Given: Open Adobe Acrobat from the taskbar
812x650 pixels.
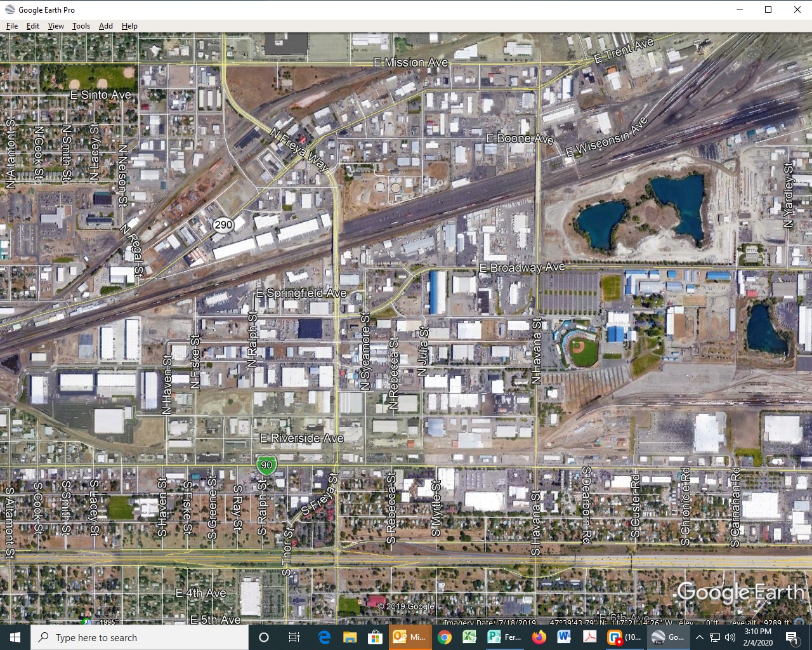Looking at the screenshot, I should pyautogui.click(x=589, y=637).
